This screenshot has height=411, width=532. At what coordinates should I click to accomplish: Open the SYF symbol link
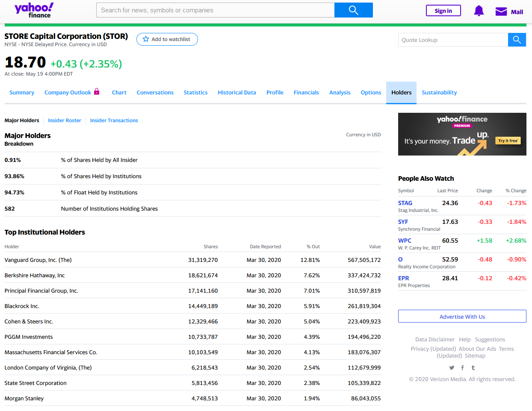click(403, 222)
